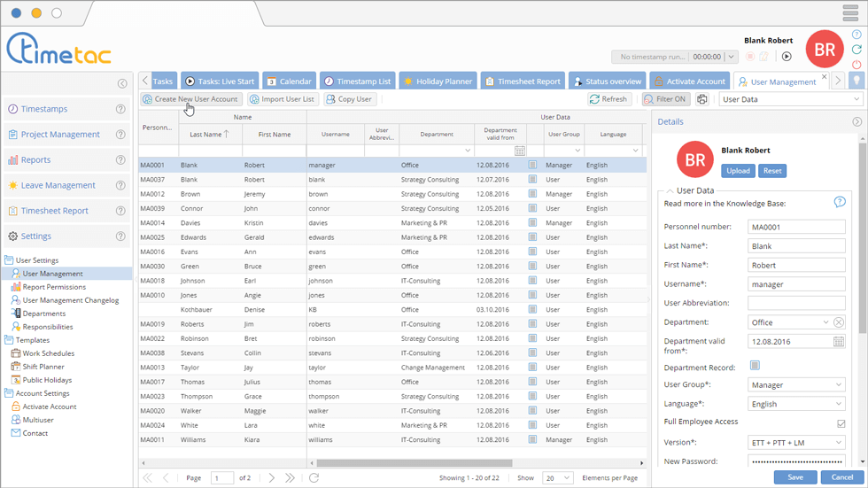Viewport: 868px width, 488px height.
Task: Toggle the Filter ON button
Action: (665, 100)
